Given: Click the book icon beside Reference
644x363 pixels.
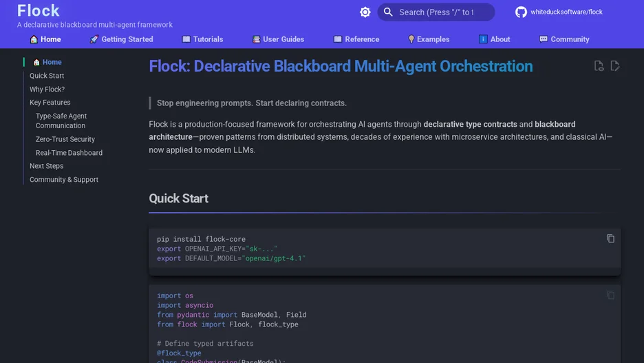Looking at the screenshot, I should [x=338, y=39].
